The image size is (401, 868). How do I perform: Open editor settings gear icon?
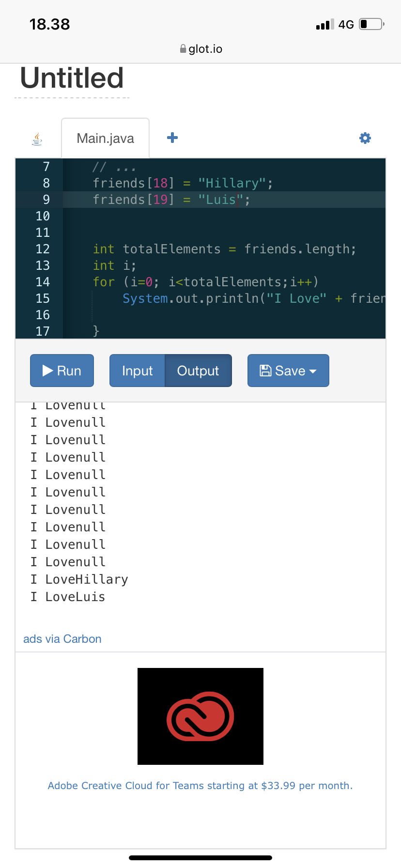point(365,139)
